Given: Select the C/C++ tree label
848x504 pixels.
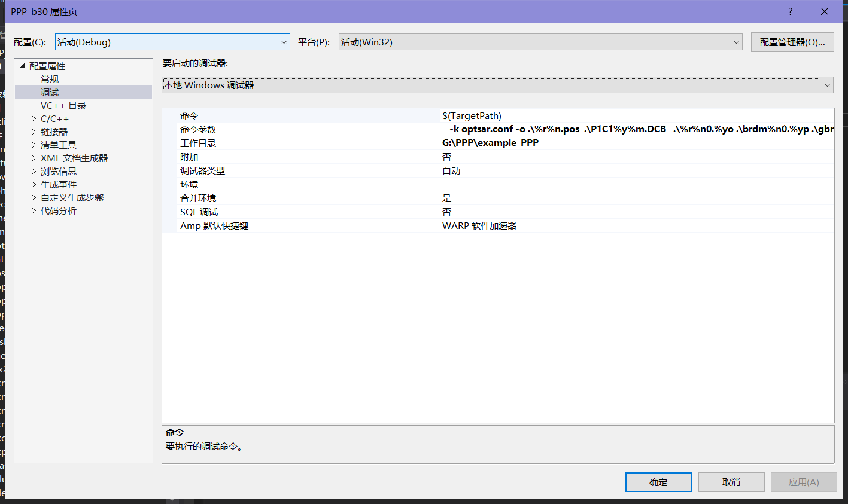Looking at the screenshot, I should tap(54, 118).
